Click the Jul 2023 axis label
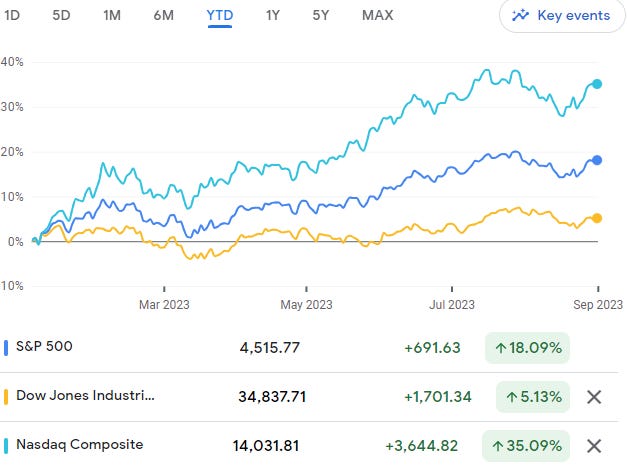 tap(452, 305)
